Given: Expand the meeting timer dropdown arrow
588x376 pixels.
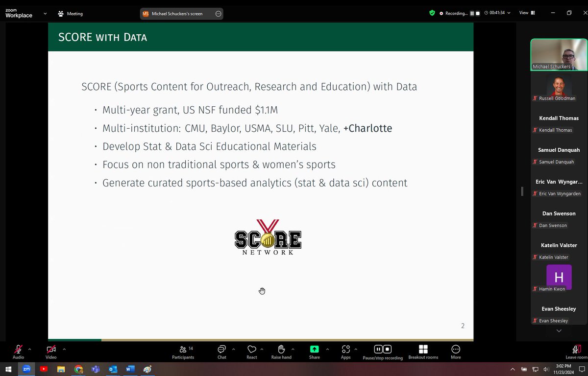Looking at the screenshot, I should (x=509, y=13).
